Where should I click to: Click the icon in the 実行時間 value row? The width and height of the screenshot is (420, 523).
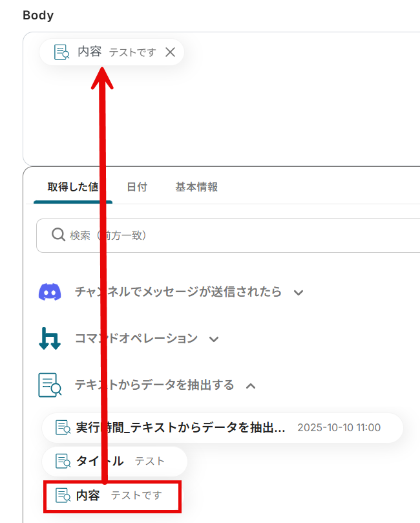point(63,427)
